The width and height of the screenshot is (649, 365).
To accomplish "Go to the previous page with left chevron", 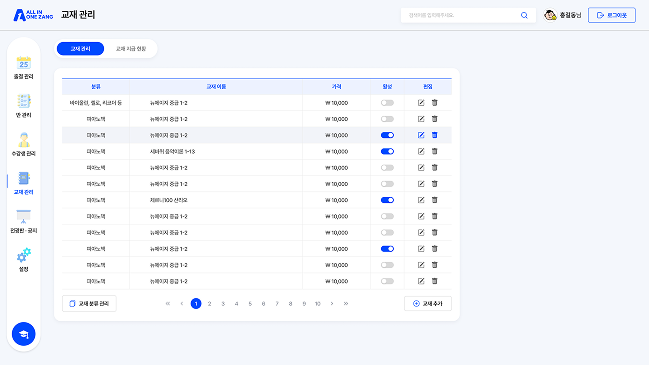I will click(182, 304).
